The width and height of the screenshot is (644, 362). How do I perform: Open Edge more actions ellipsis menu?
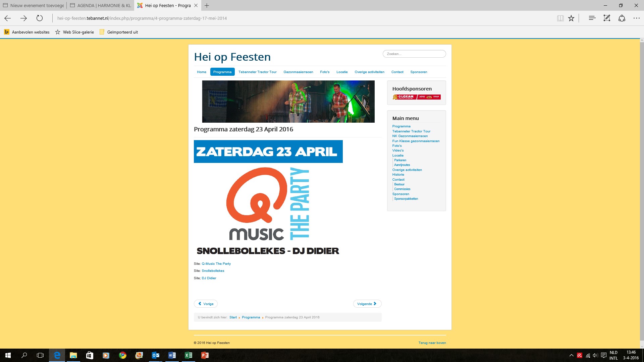point(637,18)
